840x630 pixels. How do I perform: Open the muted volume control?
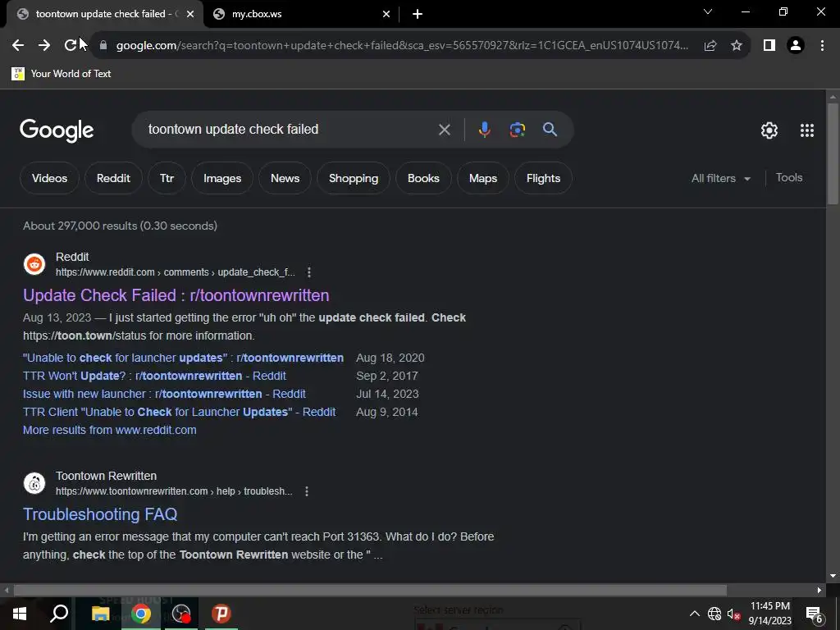(x=733, y=614)
